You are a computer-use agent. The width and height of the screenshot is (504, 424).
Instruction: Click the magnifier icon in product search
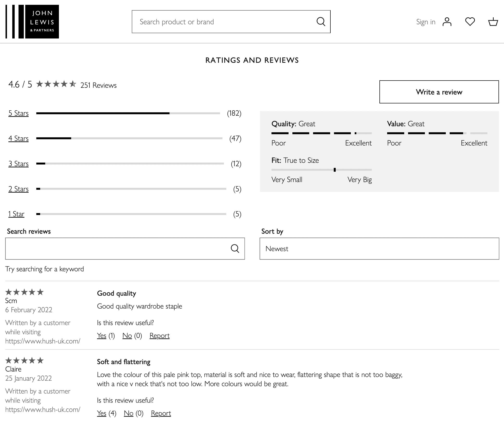pyautogui.click(x=321, y=22)
